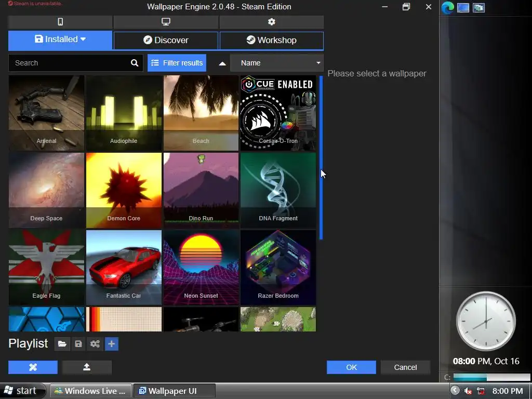Select the Fantastic Car wallpaper
This screenshot has width=532, height=399.
tap(124, 268)
